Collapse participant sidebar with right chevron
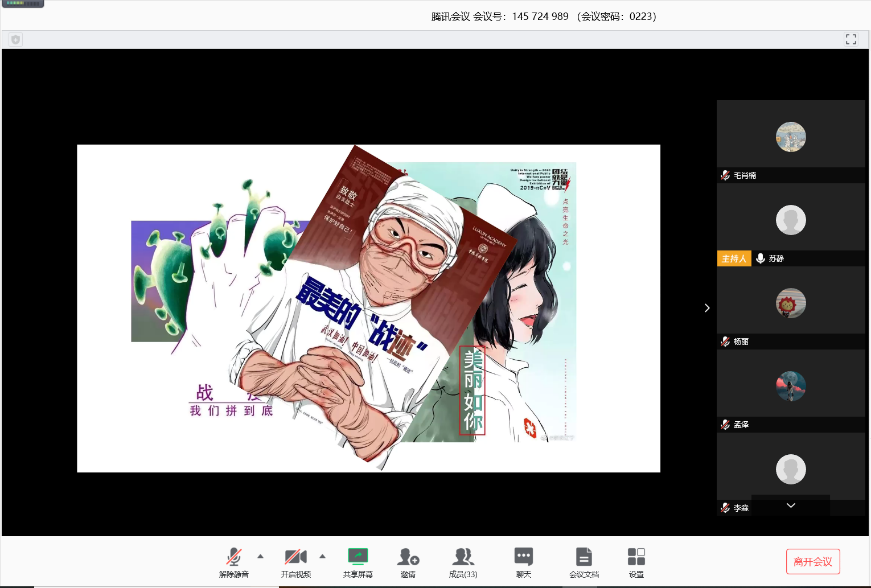 (x=707, y=308)
